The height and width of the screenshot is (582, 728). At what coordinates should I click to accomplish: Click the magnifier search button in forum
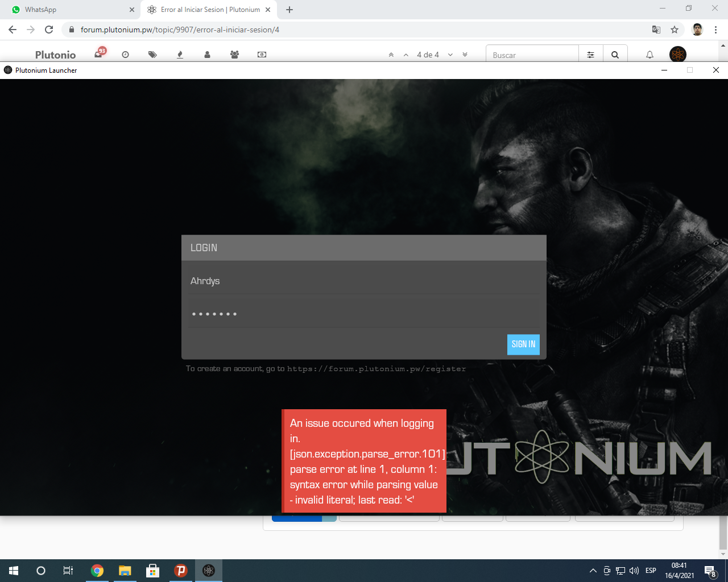tap(615, 55)
